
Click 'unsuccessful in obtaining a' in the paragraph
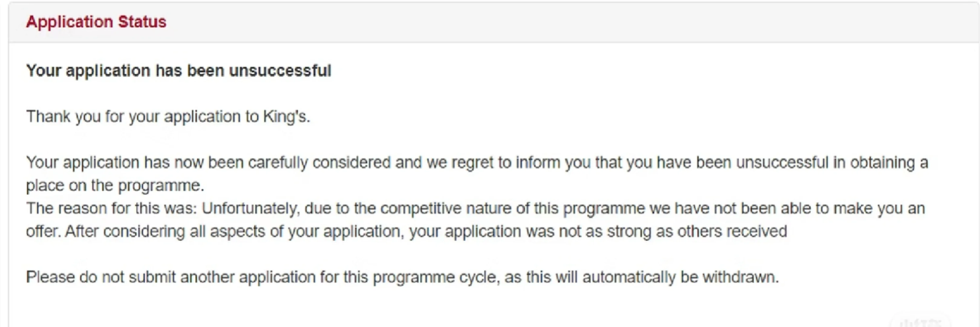(832, 163)
